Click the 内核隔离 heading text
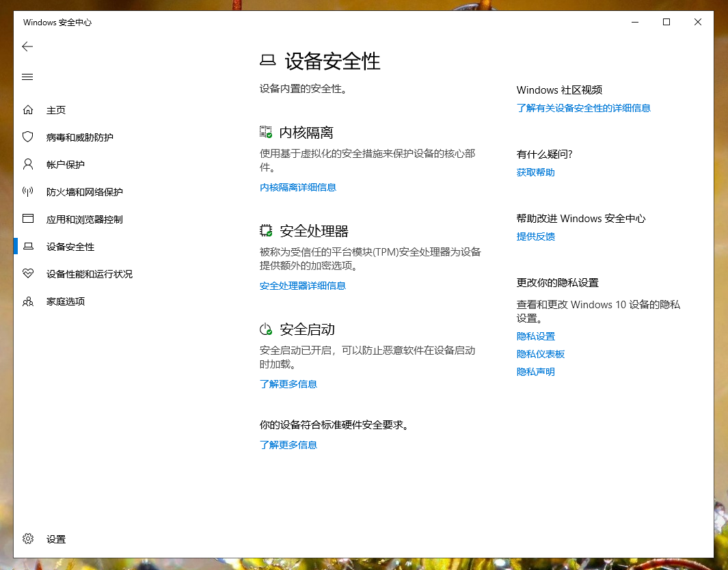This screenshot has width=728, height=570. 306,133
